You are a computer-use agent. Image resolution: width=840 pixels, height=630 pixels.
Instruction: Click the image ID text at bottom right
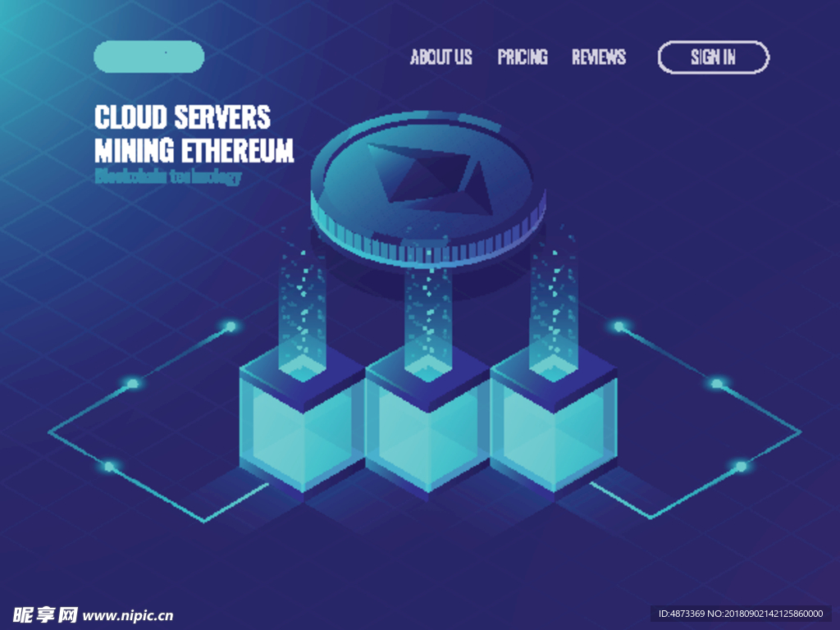tap(740, 614)
